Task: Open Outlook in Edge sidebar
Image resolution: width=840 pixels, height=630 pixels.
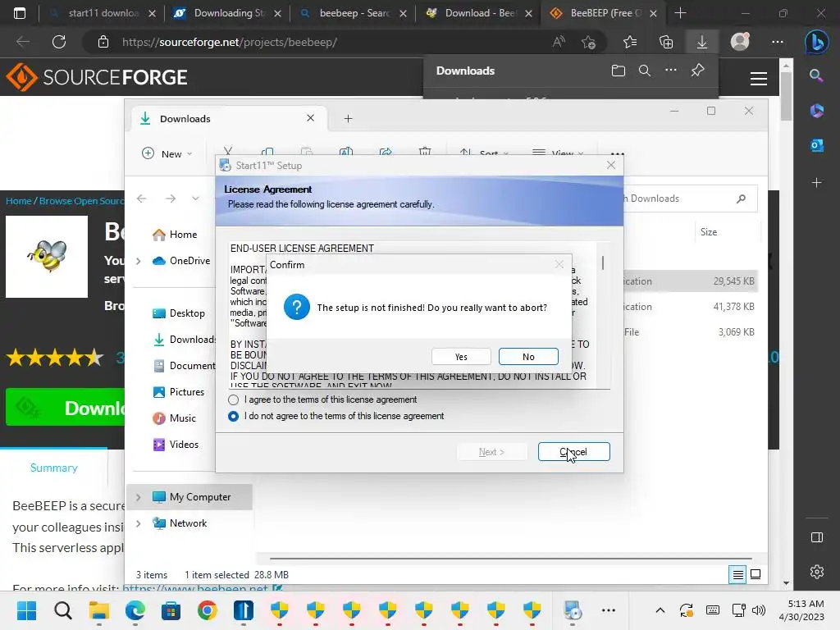Action: pos(816,145)
